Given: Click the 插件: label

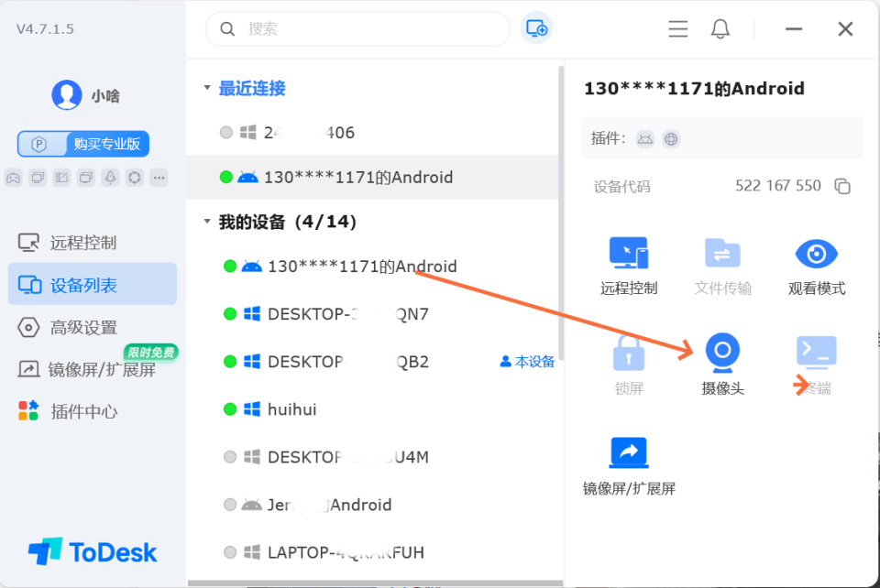Looking at the screenshot, I should 609,138.
